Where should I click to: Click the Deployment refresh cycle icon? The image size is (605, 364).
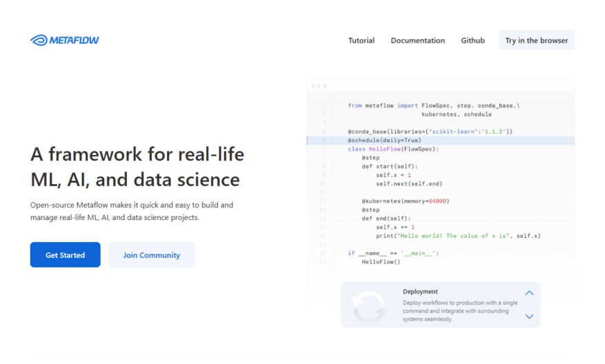[x=369, y=307]
